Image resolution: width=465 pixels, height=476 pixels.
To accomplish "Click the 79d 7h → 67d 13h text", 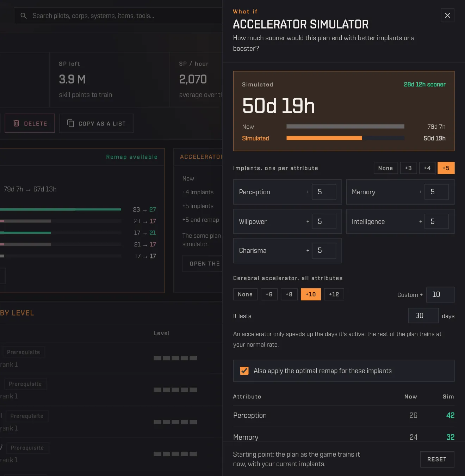I will (30, 189).
